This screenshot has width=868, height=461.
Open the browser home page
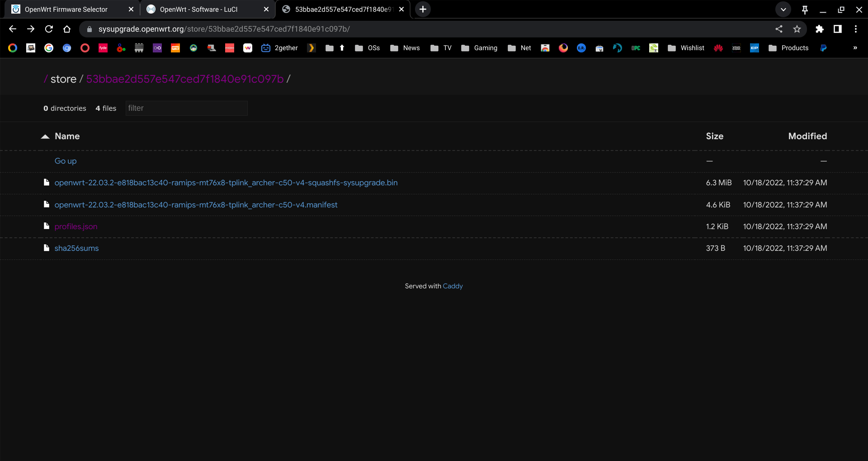[67, 29]
